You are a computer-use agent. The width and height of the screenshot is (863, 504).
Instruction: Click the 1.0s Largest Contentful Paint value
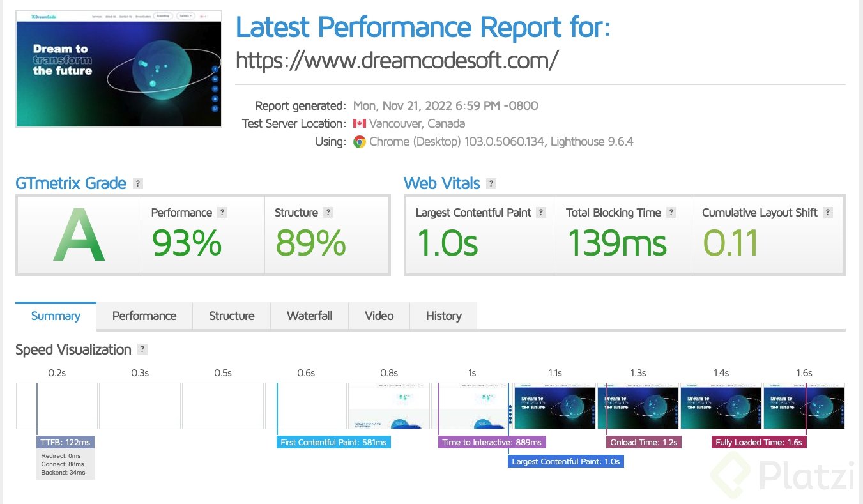click(x=447, y=243)
